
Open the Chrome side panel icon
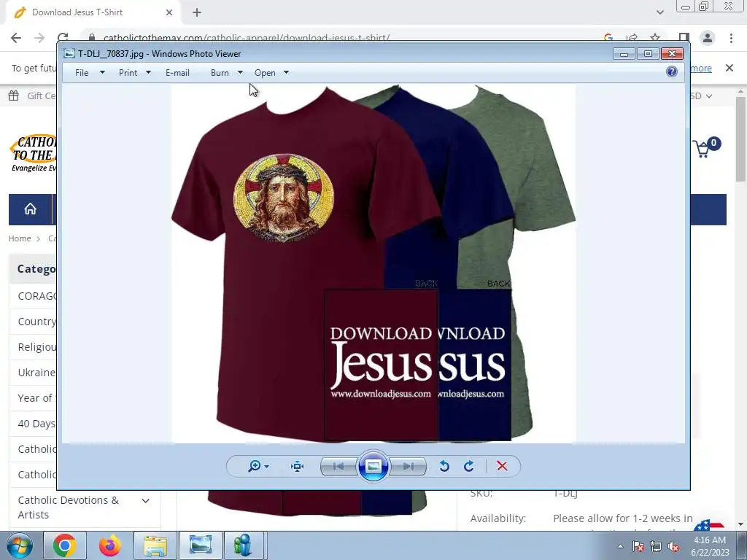[x=684, y=38]
